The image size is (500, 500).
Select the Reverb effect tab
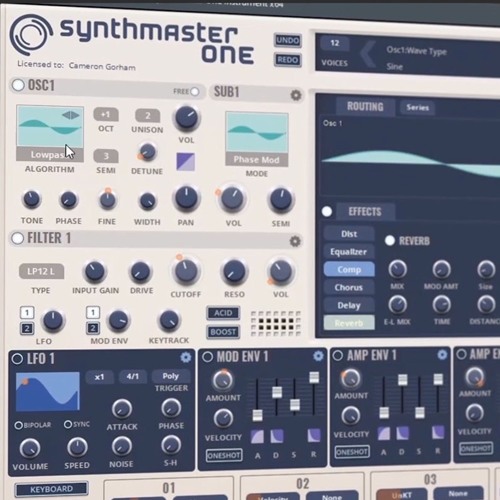click(x=349, y=323)
